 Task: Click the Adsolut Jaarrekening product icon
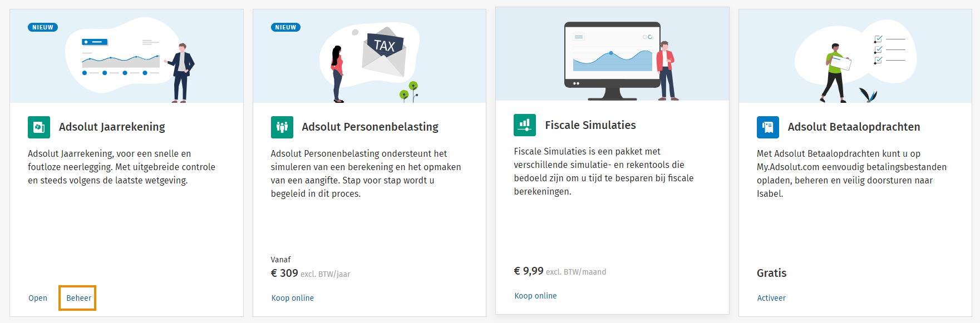click(38, 127)
